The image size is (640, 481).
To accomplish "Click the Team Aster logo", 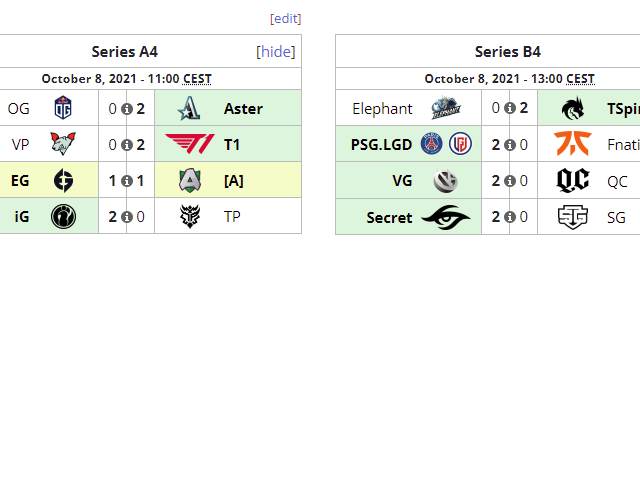I will 190,108.
